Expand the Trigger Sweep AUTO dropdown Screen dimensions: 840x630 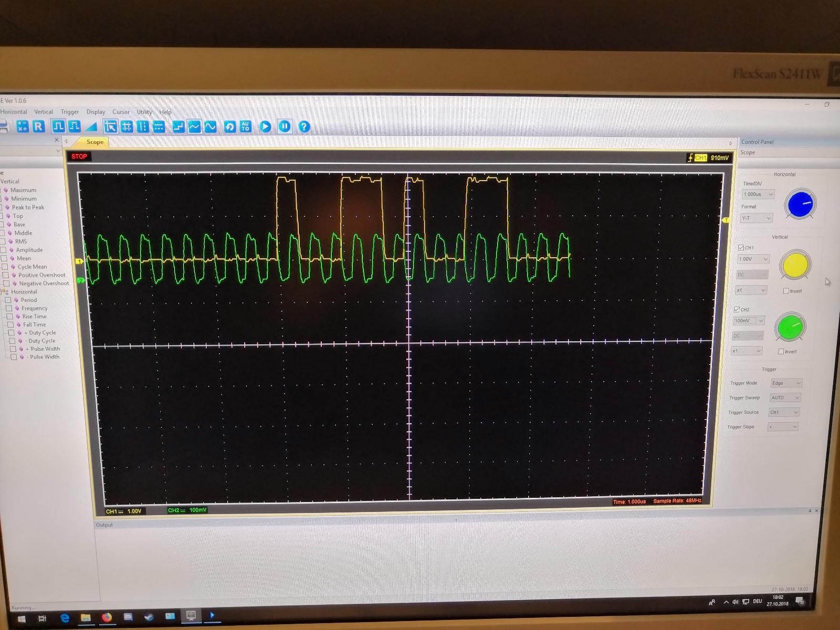click(x=785, y=397)
